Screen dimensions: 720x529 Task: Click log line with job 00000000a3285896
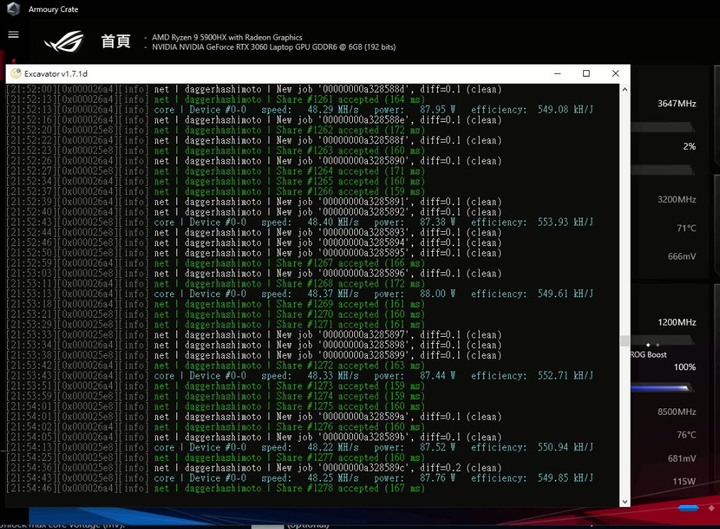[254, 273]
